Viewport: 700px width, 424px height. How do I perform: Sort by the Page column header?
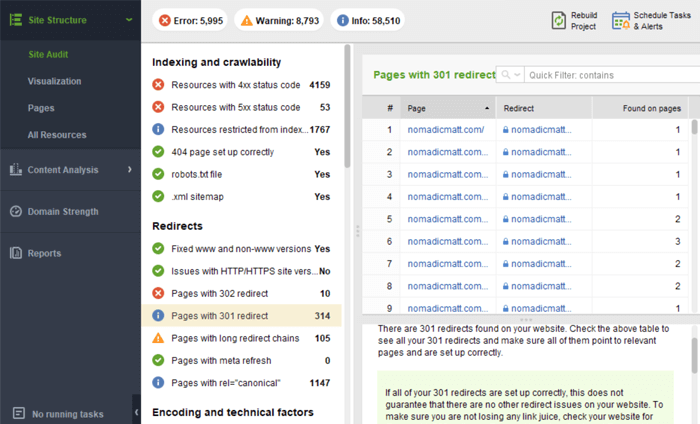click(448, 108)
